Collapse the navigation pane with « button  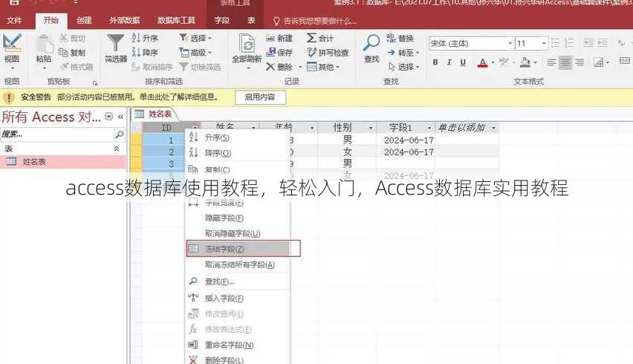120,117
